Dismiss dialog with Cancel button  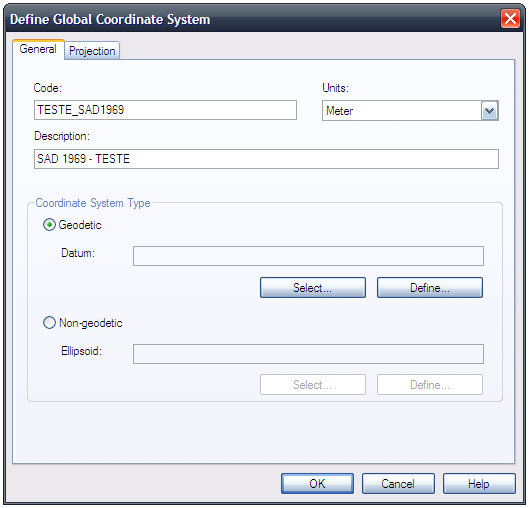(x=398, y=484)
